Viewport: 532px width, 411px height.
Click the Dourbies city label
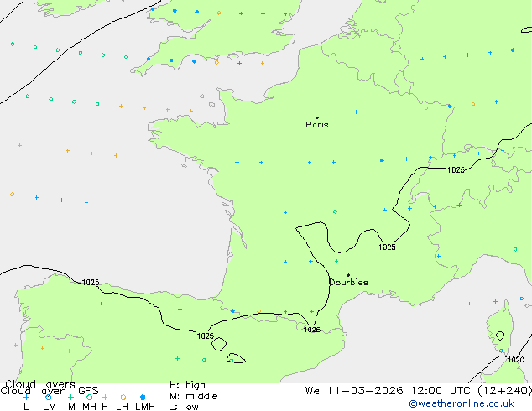(x=348, y=282)
